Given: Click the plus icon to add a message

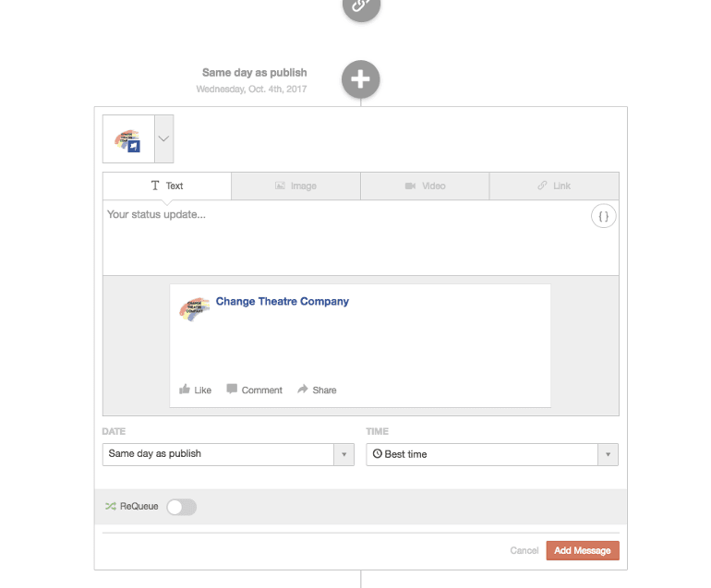Looking at the screenshot, I should tap(361, 79).
